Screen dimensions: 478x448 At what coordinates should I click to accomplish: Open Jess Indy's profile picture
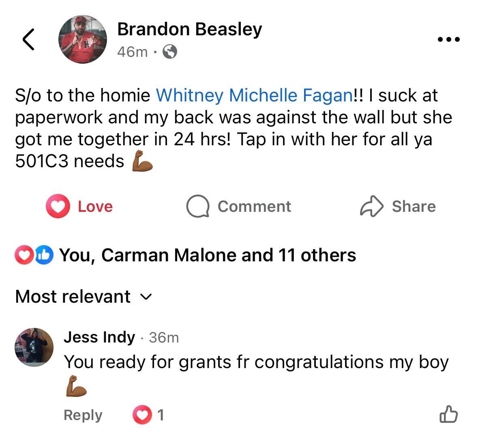(34, 347)
